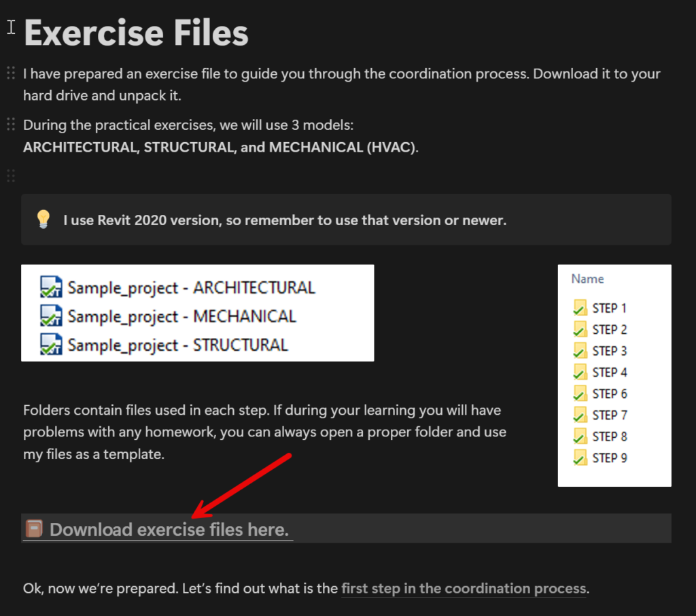The width and height of the screenshot is (696, 616).
Task: Click drag handle beside 'During the practical exercises'
Action: (11, 124)
